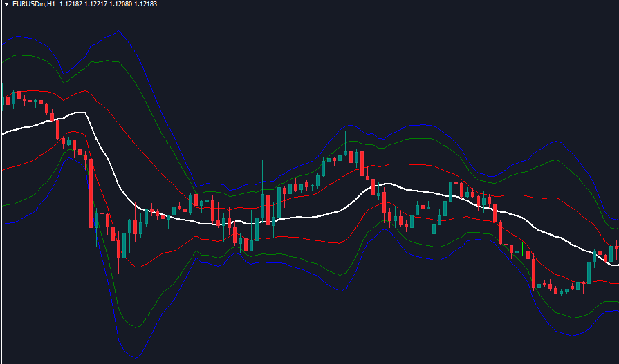Click the high price value 1.12217
The image size is (619, 364).
[x=96, y=4]
